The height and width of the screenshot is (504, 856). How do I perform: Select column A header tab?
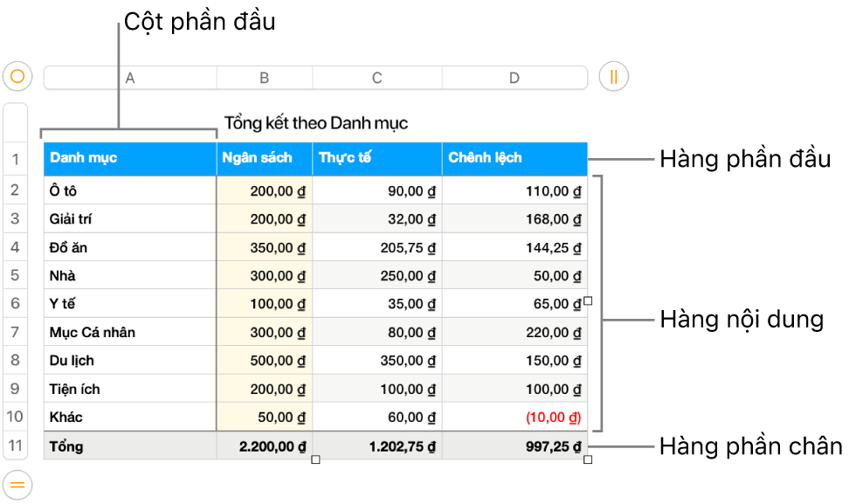coord(130,78)
